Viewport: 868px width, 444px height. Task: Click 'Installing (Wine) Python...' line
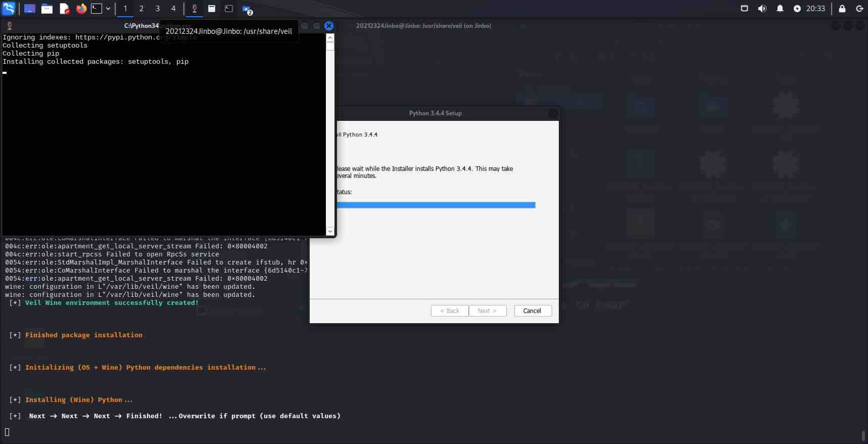(x=79, y=400)
